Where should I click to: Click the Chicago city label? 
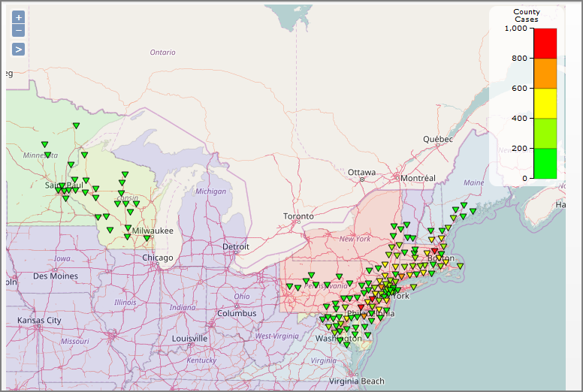(x=158, y=258)
